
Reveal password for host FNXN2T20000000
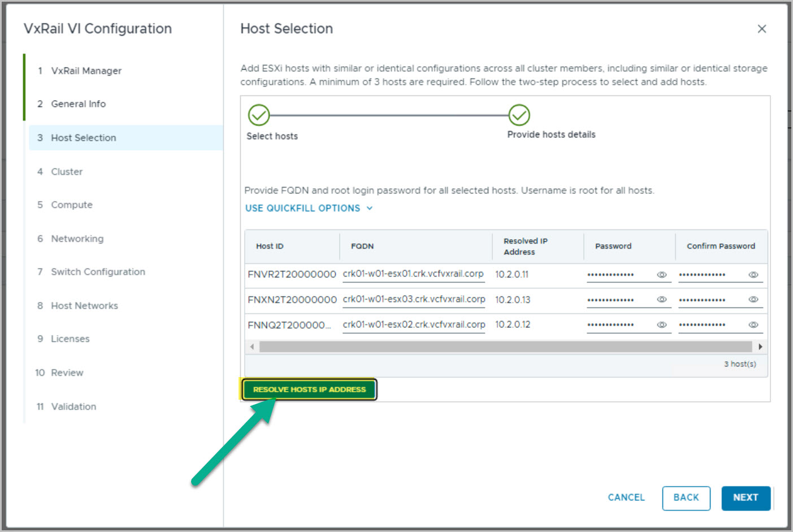661,300
